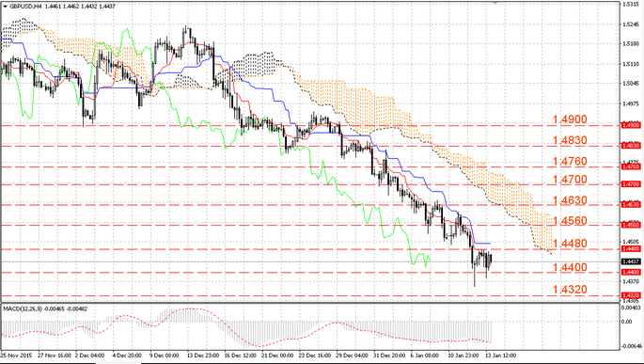Click the red 1.4320 price axis tag
This screenshot has width=644, height=364.
click(x=631, y=295)
